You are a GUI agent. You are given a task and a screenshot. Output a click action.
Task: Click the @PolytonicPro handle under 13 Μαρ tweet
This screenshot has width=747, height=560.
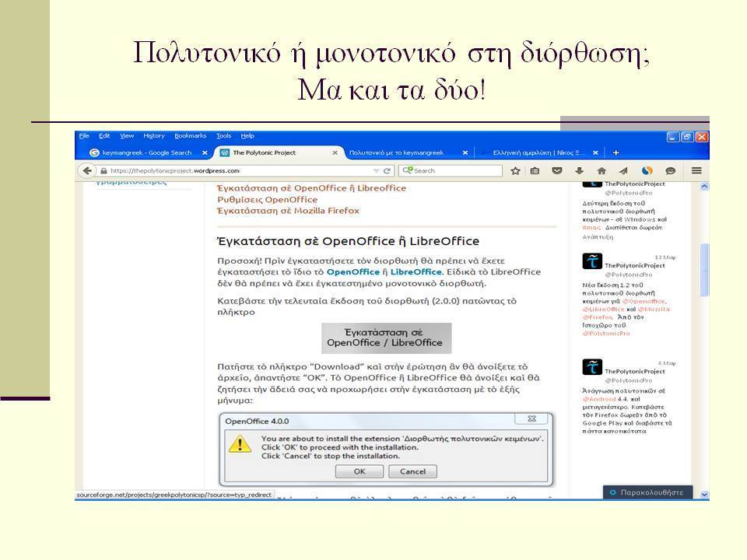pos(629,275)
